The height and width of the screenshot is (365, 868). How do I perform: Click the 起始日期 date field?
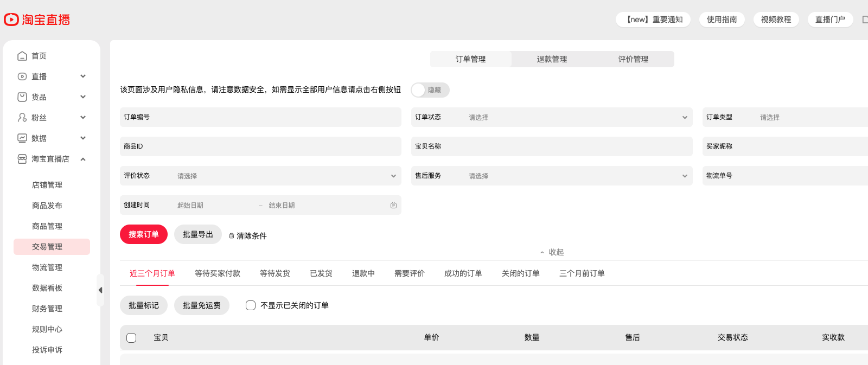pyautogui.click(x=214, y=206)
